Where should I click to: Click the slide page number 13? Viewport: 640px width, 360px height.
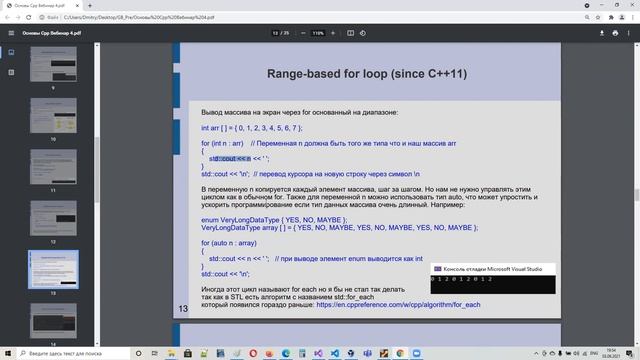click(183, 309)
